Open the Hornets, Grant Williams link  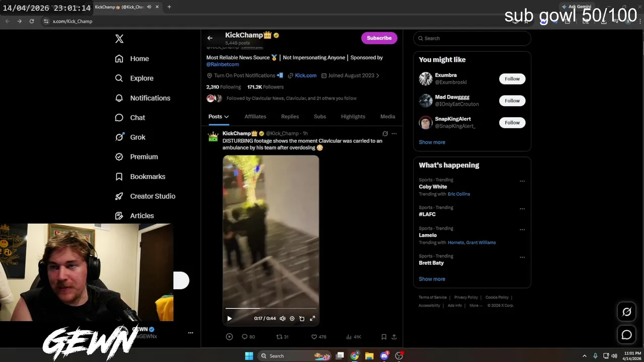(471, 242)
